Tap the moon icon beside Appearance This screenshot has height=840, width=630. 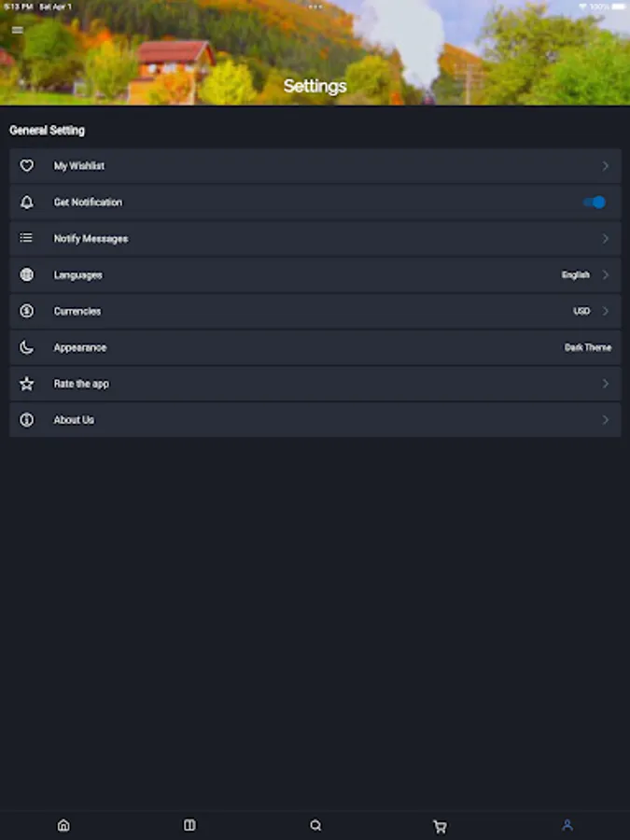coord(27,347)
